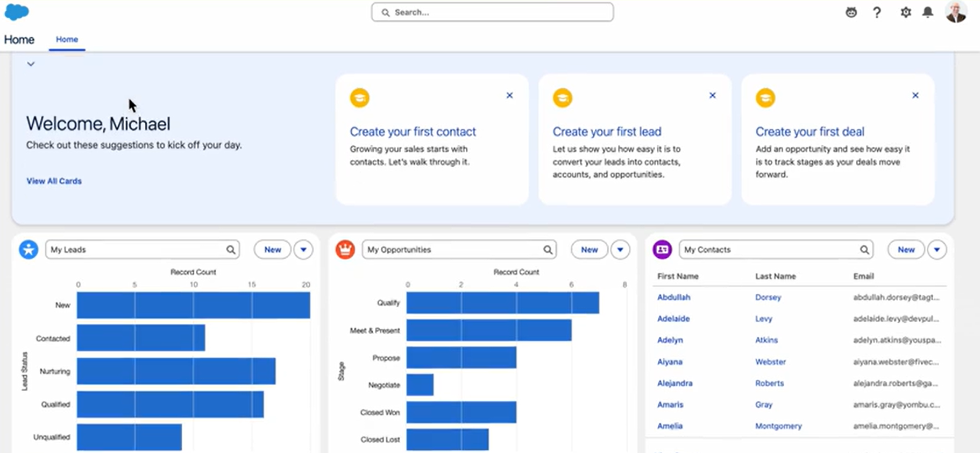The height and width of the screenshot is (453, 980).
Task: Dismiss the Create your first contact card
Action: [x=509, y=95]
